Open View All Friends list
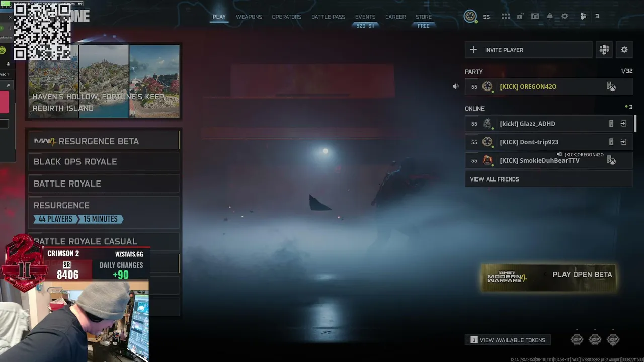This screenshot has height=362, width=644. [548, 179]
